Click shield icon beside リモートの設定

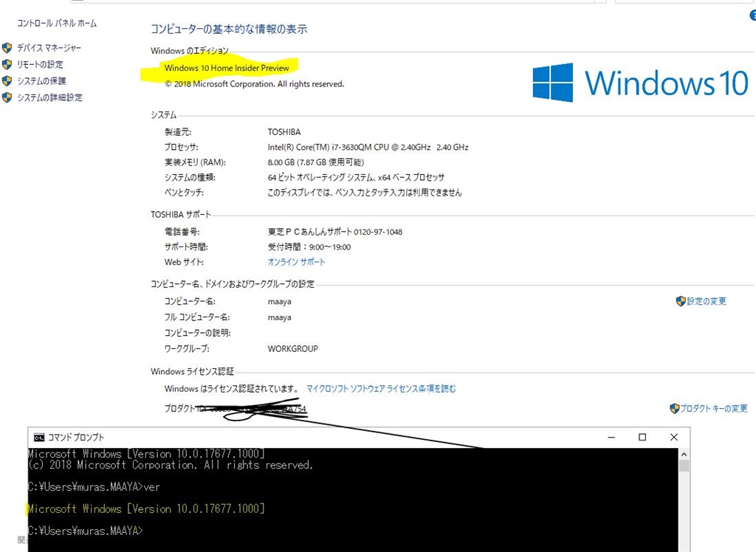7,64
